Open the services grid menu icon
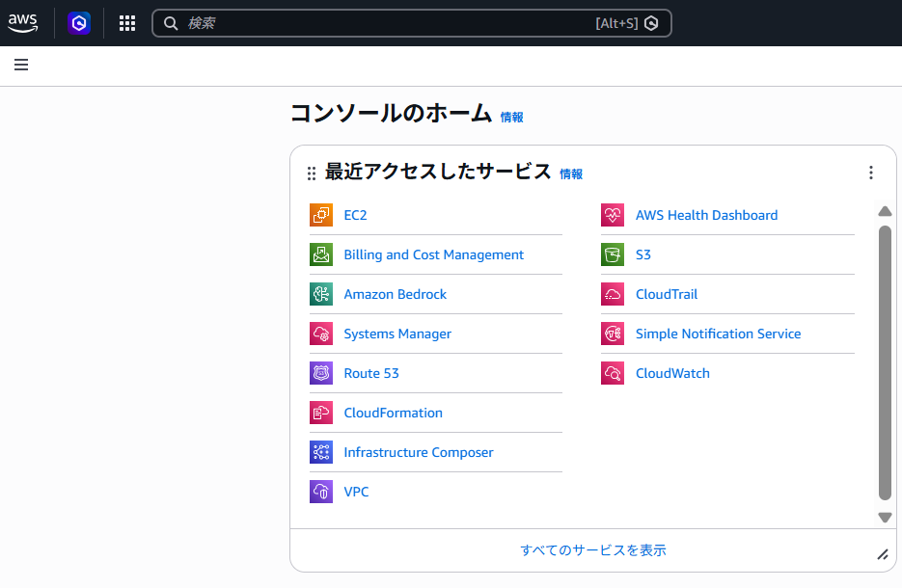 pyautogui.click(x=127, y=23)
